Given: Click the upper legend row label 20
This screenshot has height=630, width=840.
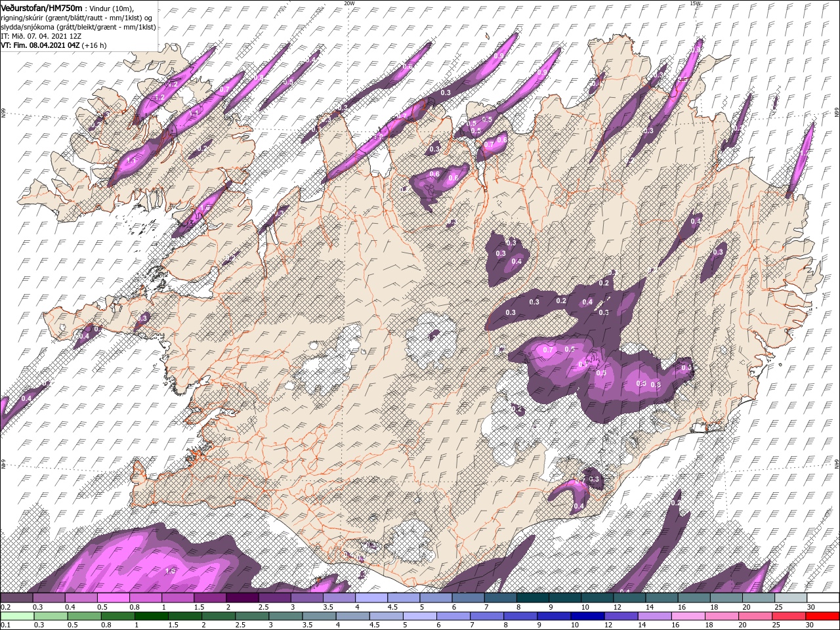Looking at the screenshot, I should (747, 607).
